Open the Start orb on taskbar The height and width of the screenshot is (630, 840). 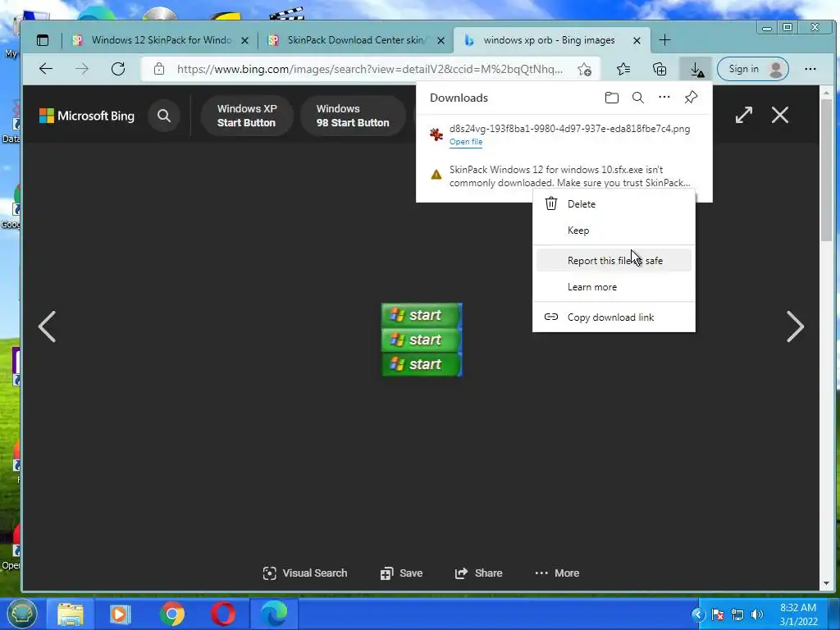[21, 614]
